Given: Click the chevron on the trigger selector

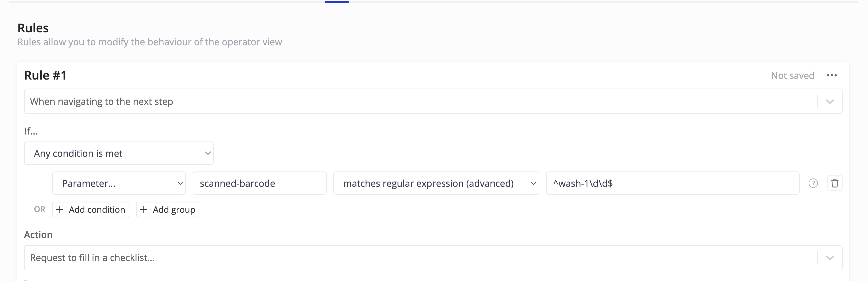Looking at the screenshot, I should pos(830,101).
